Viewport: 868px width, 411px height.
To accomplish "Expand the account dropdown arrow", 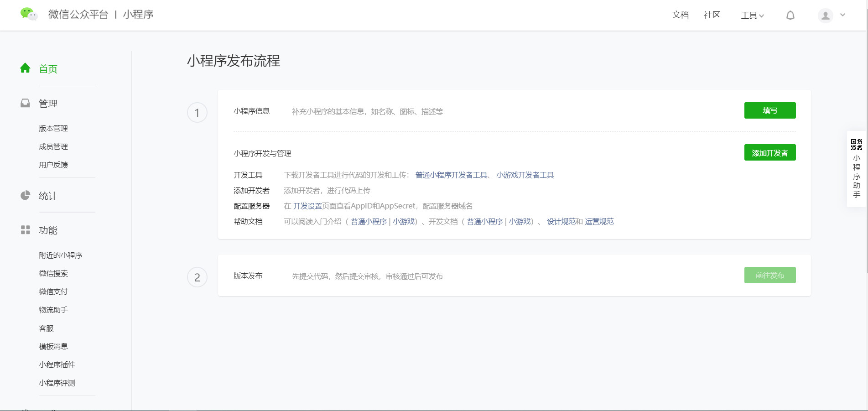I will coord(843,15).
